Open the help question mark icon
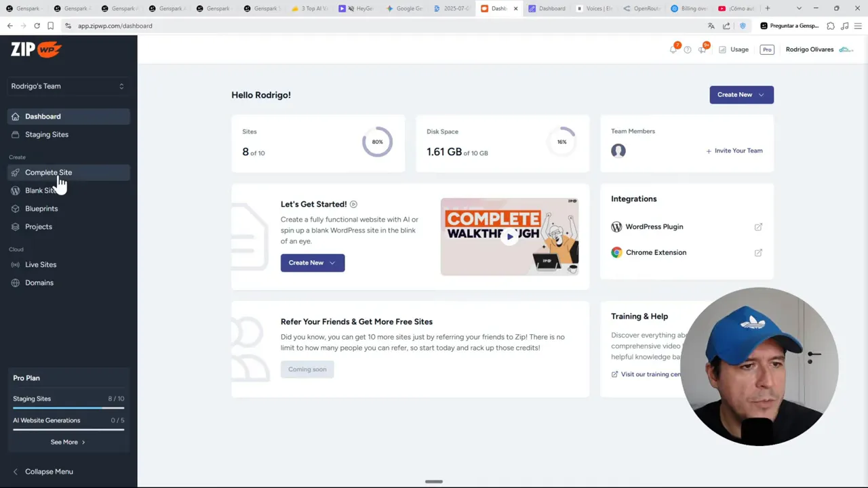The image size is (868, 488). coord(687,49)
